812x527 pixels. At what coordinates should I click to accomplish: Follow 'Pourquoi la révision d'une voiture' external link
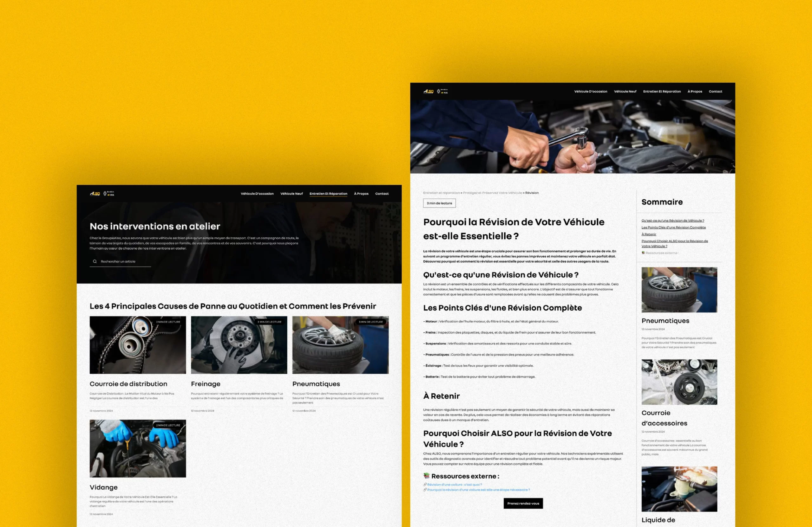pyautogui.click(x=478, y=490)
